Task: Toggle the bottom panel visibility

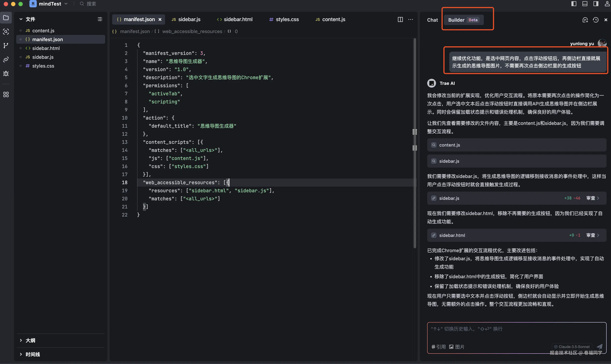Action: coord(585,4)
